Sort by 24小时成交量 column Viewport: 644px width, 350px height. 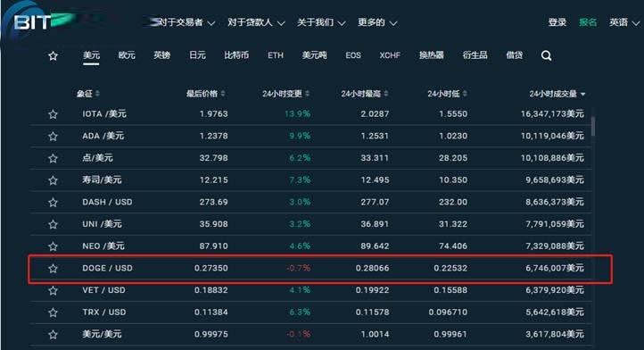pyautogui.click(x=557, y=94)
